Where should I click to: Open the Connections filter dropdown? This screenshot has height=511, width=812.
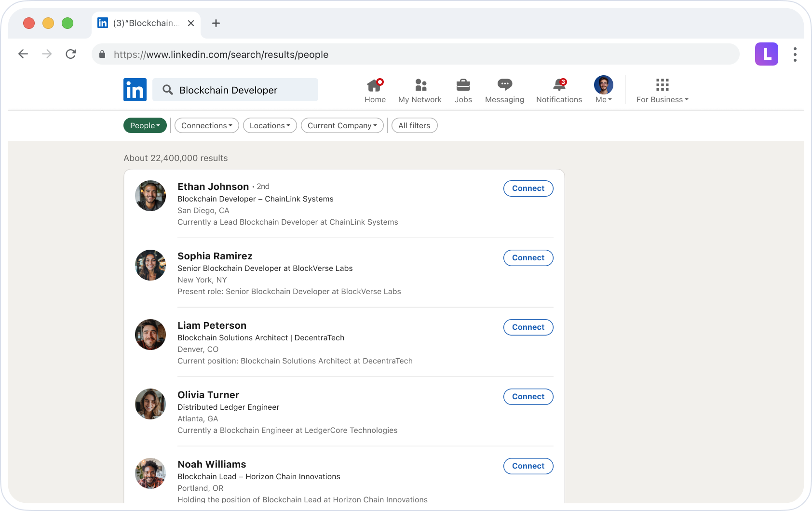coord(206,125)
